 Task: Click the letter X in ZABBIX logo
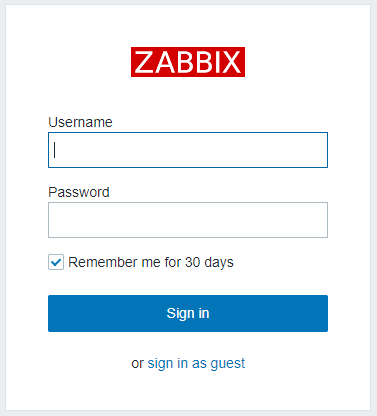click(x=231, y=62)
